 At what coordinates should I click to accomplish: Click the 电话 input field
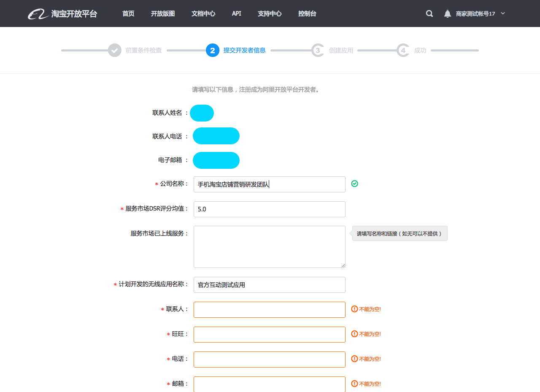coord(269,359)
